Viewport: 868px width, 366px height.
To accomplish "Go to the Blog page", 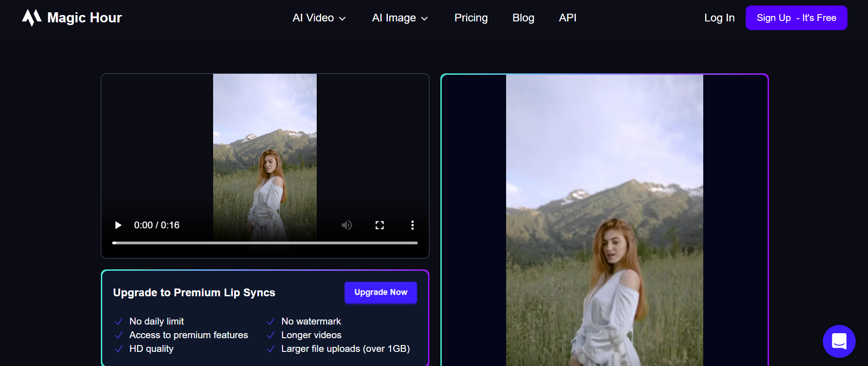I will point(523,18).
